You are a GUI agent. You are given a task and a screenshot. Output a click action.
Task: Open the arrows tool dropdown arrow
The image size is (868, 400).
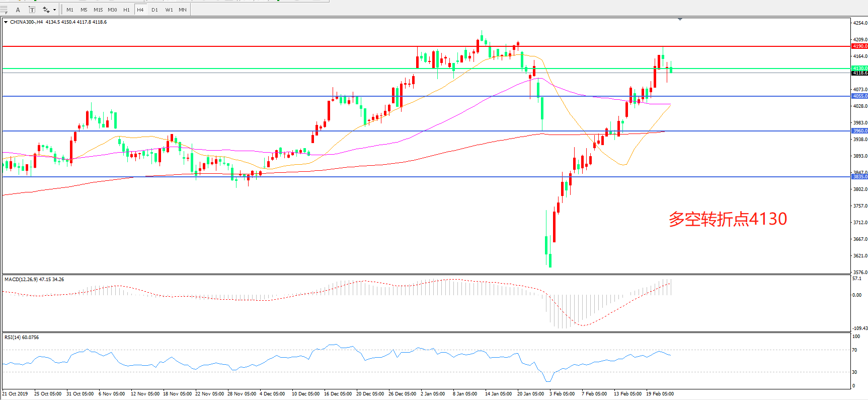coord(54,10)
